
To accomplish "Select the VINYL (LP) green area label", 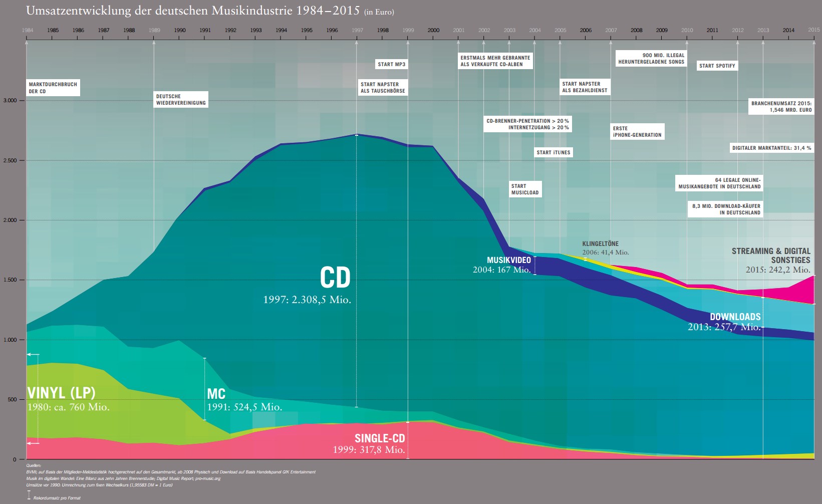I will tap(61, 393).
